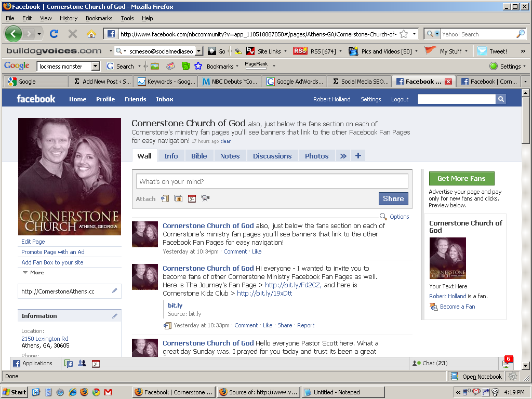Open the bit.ly/Fd2CZ link in the post

pyautogui.click(x=293, y=285)
